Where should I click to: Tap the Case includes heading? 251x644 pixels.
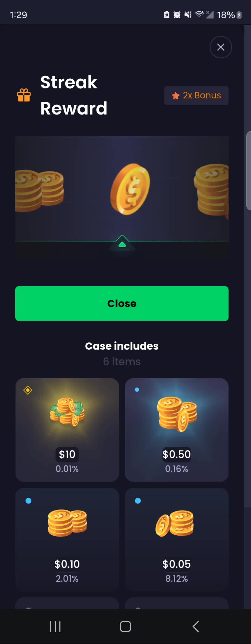click(122, 346)
